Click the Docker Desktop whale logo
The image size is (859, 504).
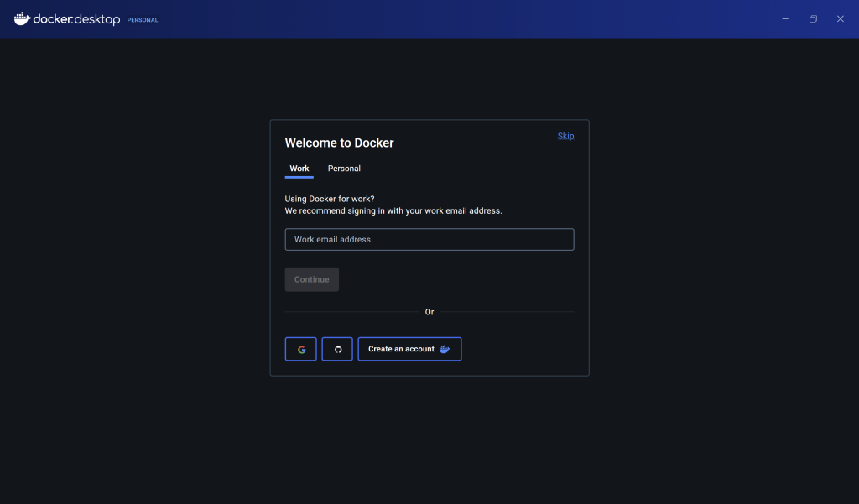coord(22,18)
